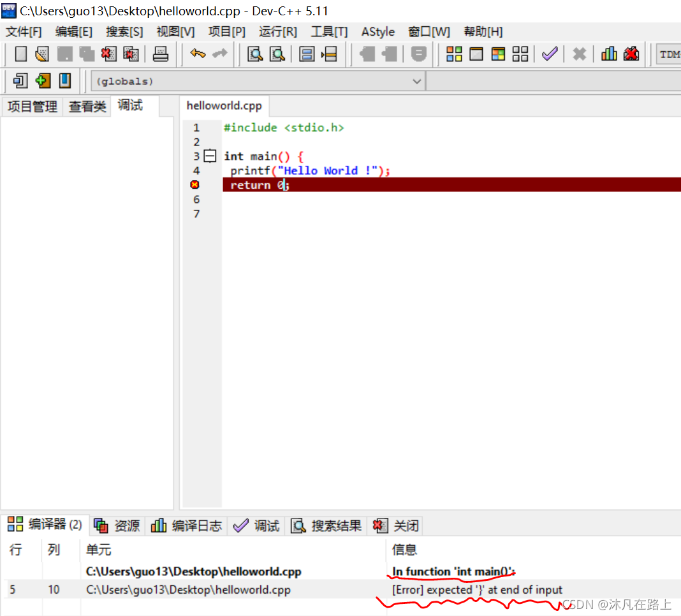The height and width of the screenshot is (616, 681).
Task: Click the printf("Hello World !") code line
Action: point(310,170)
